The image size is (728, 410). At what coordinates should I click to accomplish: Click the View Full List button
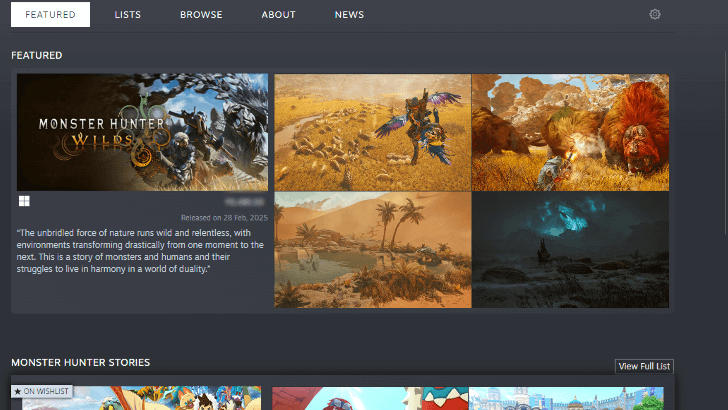pyautogui.click(x=644, y=366)
